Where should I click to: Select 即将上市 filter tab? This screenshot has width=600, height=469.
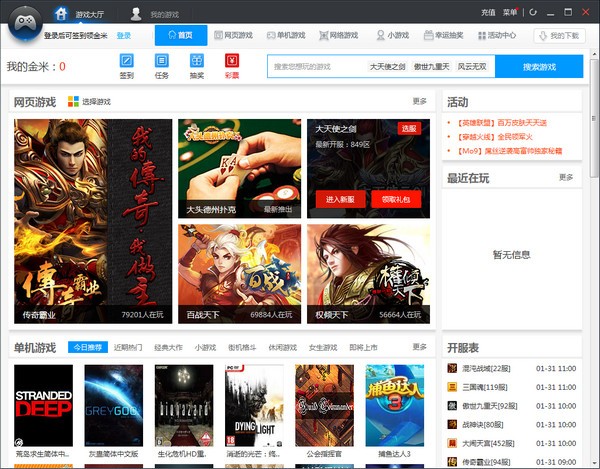pos(363,347)
